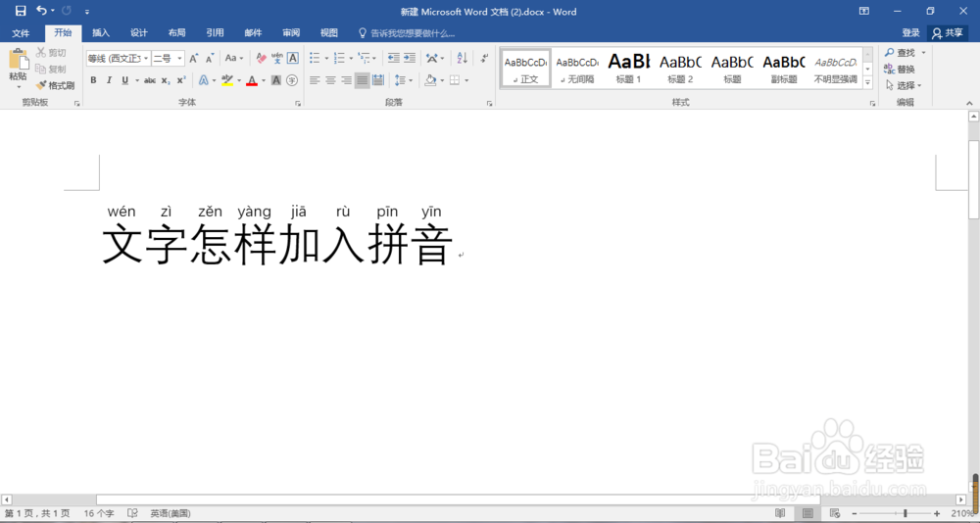
Task: Switch to the 审阅 tab
Action: [291, 33]
